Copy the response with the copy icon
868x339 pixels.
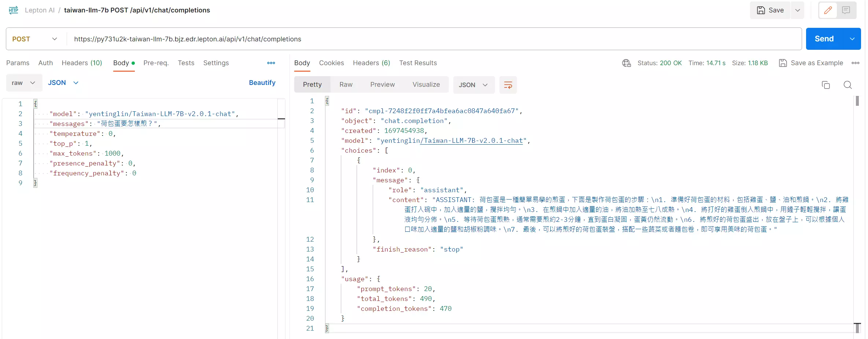[826, 85]
